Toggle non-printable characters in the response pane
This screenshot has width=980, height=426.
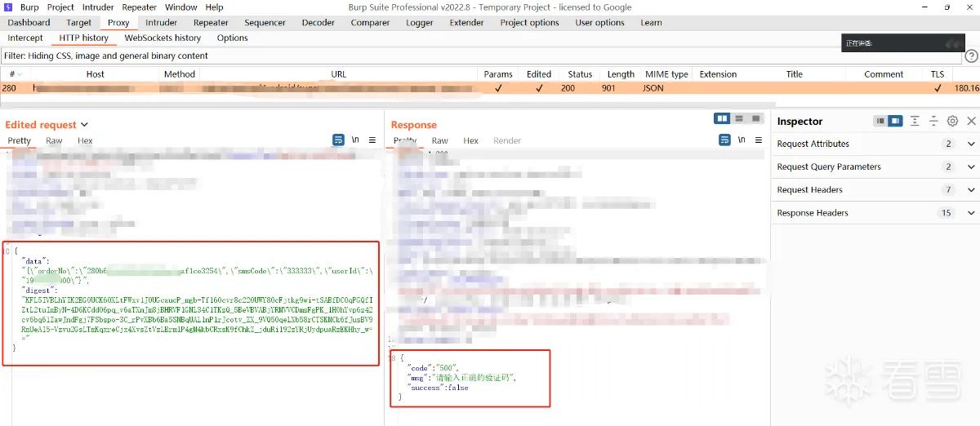[742, 140]
